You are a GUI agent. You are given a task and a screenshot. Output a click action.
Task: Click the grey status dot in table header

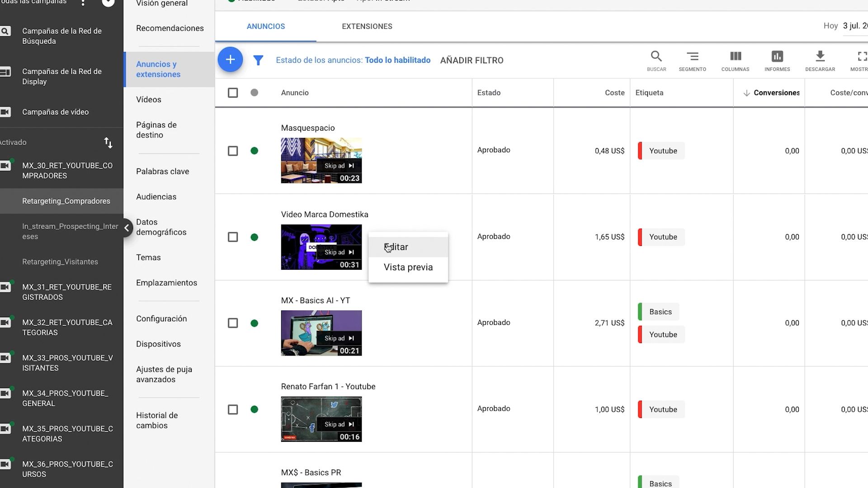255,93
